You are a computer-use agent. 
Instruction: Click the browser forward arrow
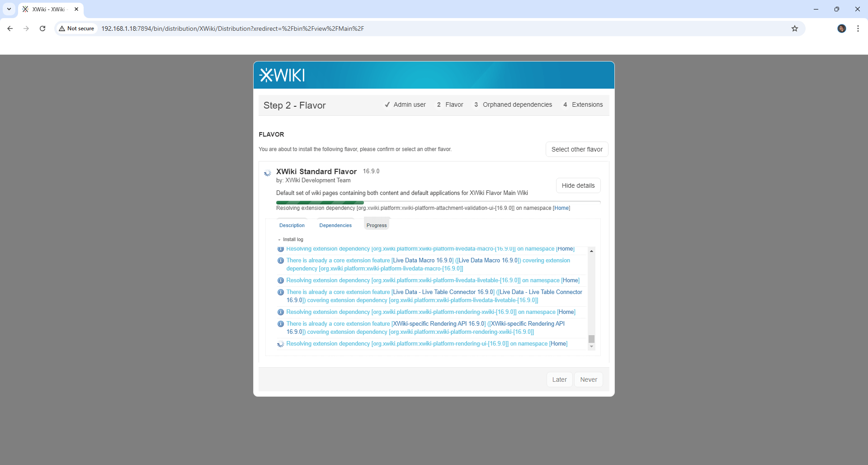(x=26, y=28)
